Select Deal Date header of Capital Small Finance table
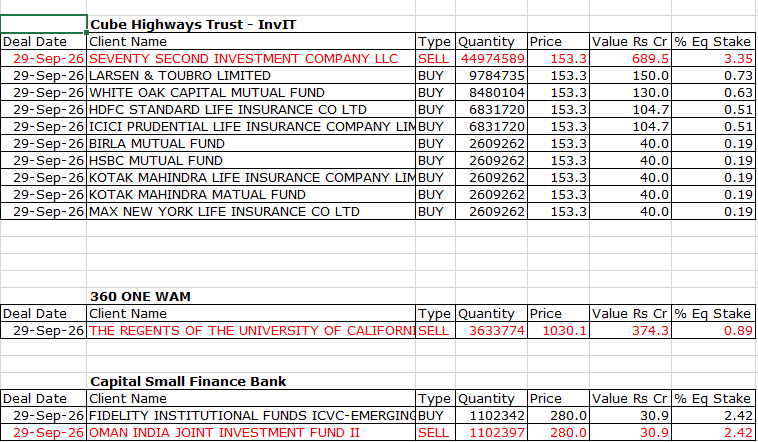 point(44,398)
